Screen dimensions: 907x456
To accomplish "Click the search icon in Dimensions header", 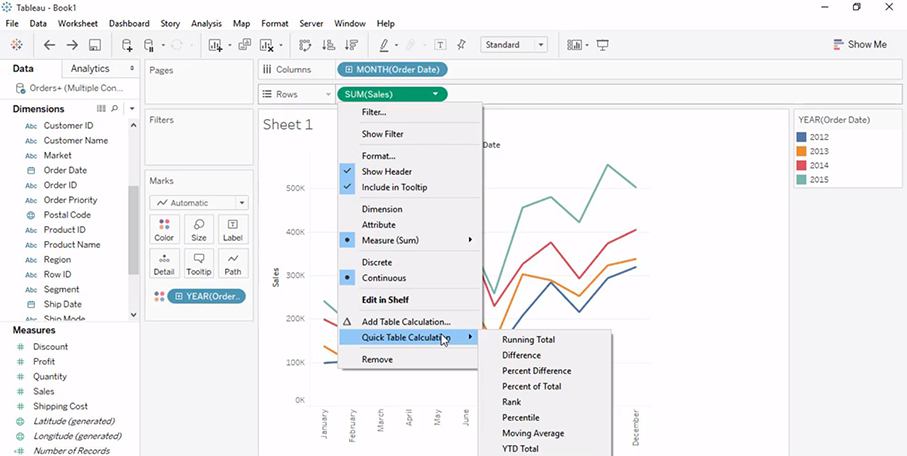I will coord(116,109).
